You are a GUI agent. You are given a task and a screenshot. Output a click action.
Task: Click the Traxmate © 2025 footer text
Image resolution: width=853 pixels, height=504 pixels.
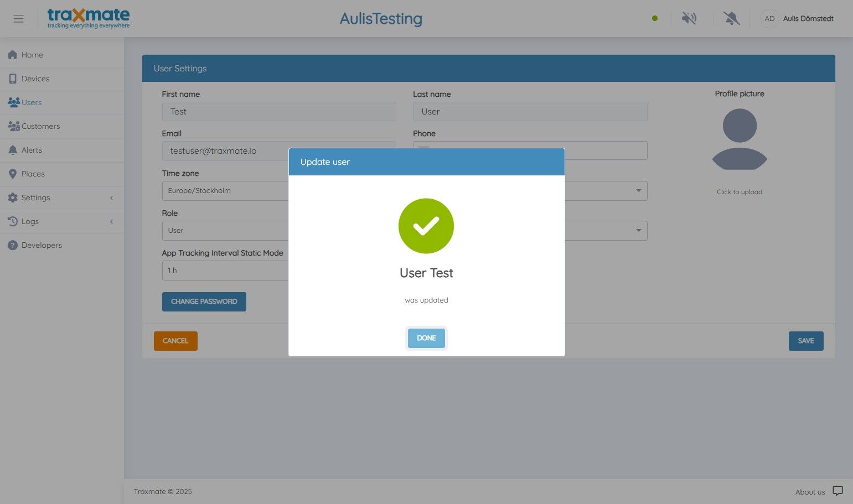click(x=163, y=491)
